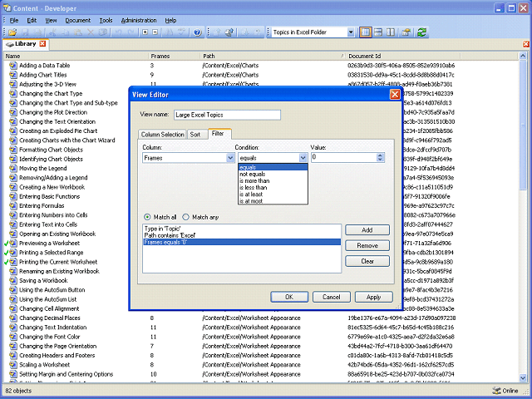Switch to vertical split layout icon

point(391,32)
